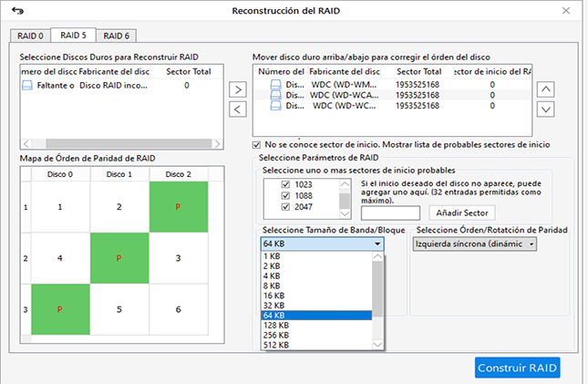Toggle 'No se conoce sector de inicio' checkbox
This screenshot has width=588, height=384.
(256, 145)
